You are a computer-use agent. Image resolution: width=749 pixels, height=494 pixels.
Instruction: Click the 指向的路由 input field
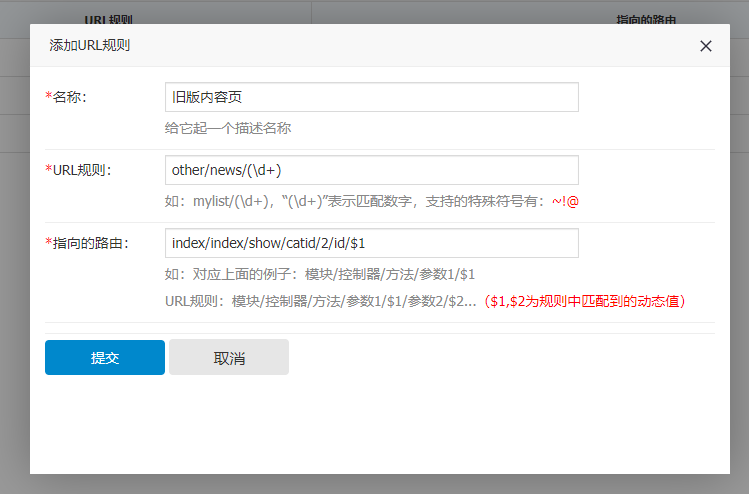tap(371, 243)
